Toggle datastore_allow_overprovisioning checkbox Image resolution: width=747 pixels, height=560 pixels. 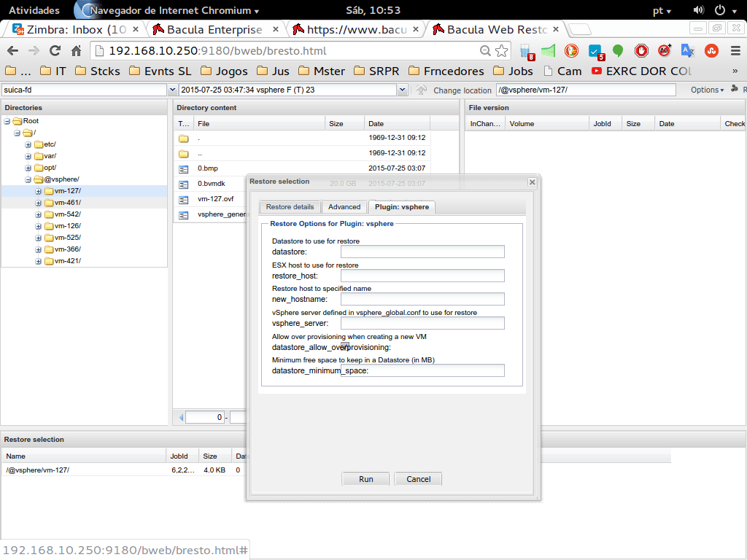[345, 346]
